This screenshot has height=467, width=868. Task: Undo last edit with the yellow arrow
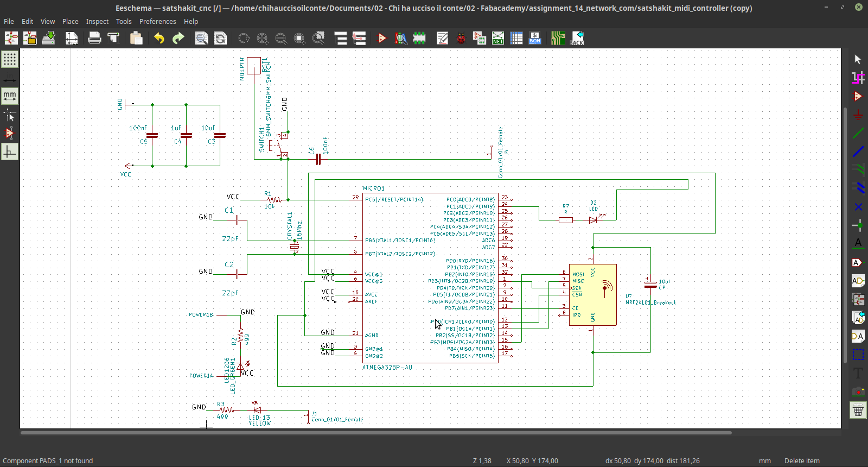[159, 38]
